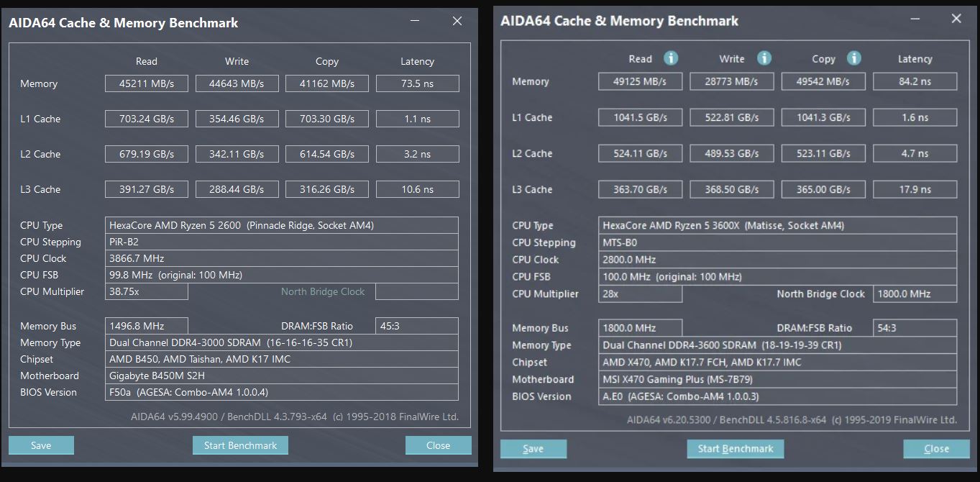Close the Ryzen 5 2600 window via X
Screen dimensions: 980x482
pyautogui.click(x=457, y=22)
